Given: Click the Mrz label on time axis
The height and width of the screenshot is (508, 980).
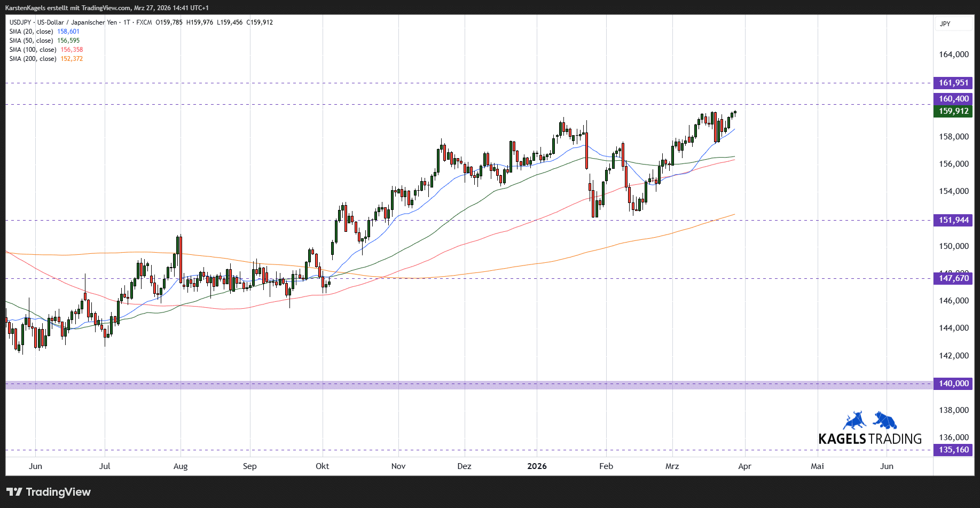Looking at the screenshot, I should (x=672, y=466).
